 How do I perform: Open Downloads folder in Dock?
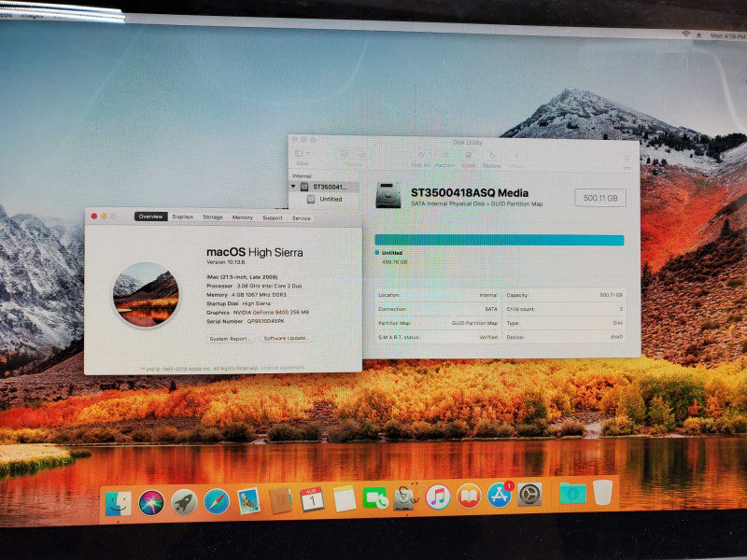[x=572, y=494]
